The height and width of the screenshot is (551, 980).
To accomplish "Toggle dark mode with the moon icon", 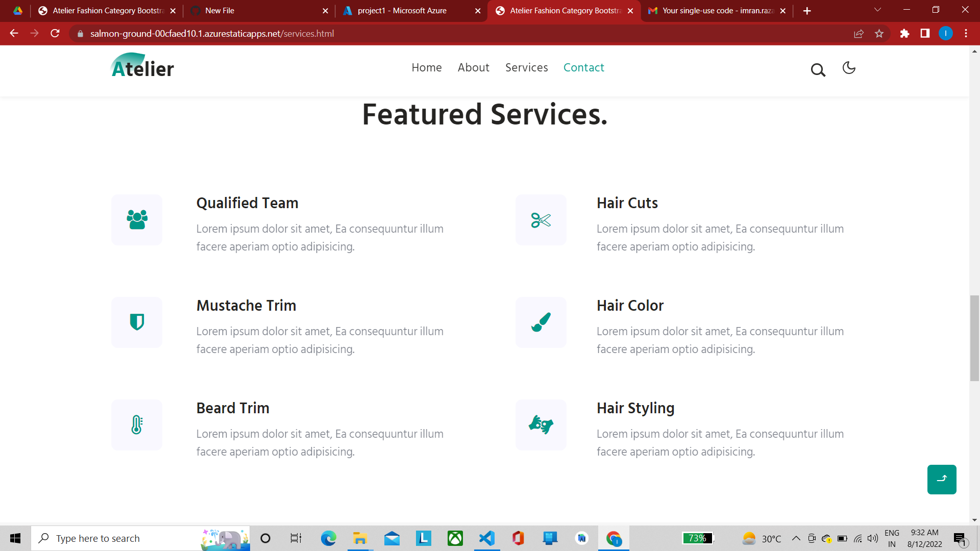I will coord(848,68).
